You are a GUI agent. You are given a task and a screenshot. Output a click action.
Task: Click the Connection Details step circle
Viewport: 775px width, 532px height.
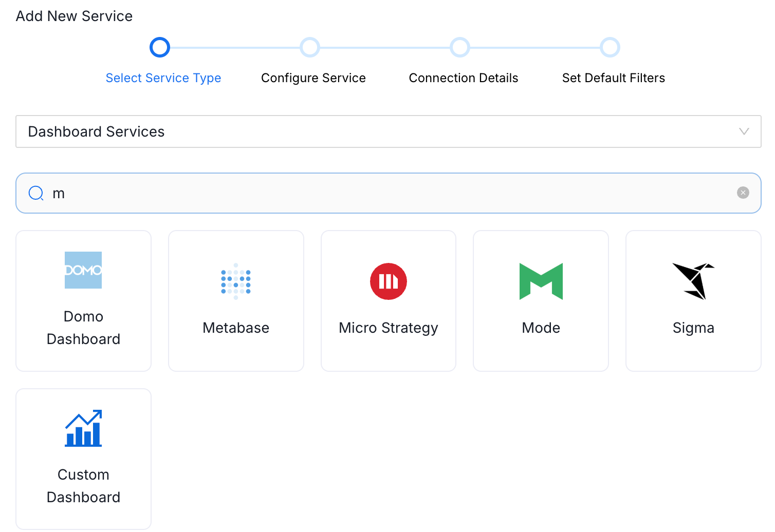[x=460, y=47]
